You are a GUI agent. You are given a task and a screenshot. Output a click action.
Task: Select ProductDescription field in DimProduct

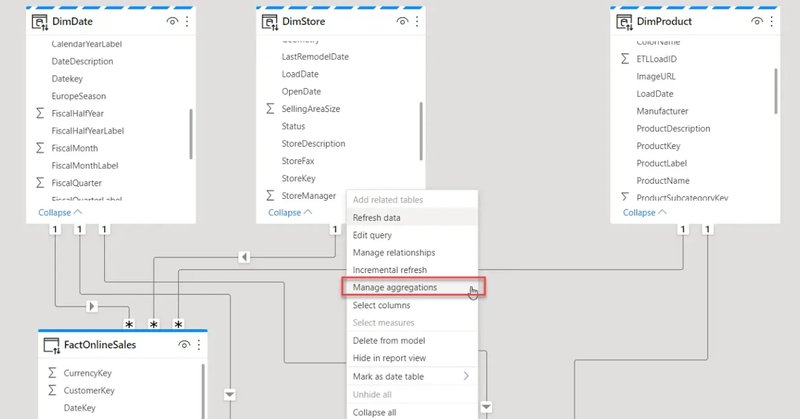coord(673,128)
